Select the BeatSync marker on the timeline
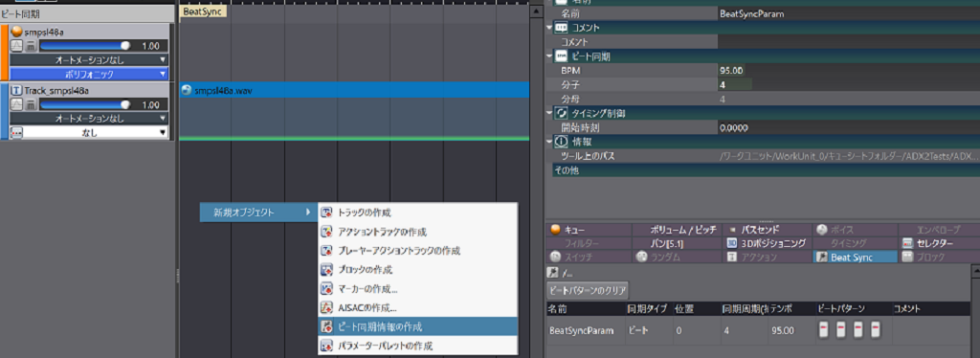 click(x=203, y=11)
